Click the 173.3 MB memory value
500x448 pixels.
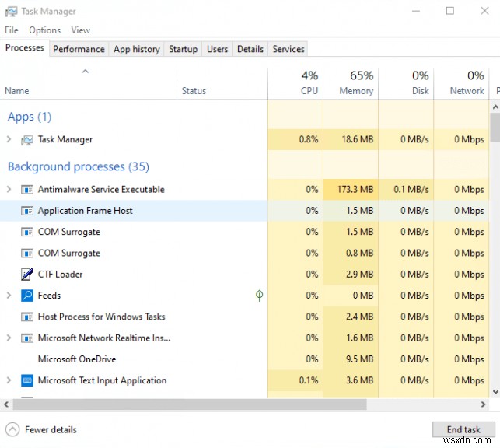(355, 190)
